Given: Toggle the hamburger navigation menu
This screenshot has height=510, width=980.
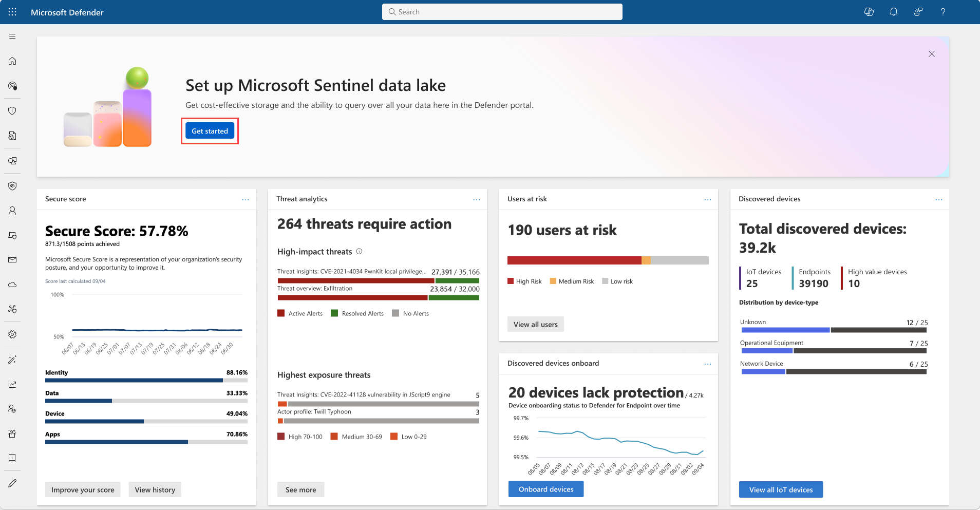Looking at the screenshot, I should [12, 36].
